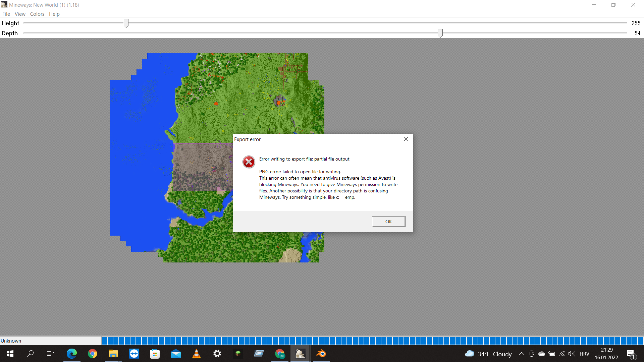Mute system volume via the tray speaker icon
This screenshot has height=362, width=644.
[x=572, y=354]
